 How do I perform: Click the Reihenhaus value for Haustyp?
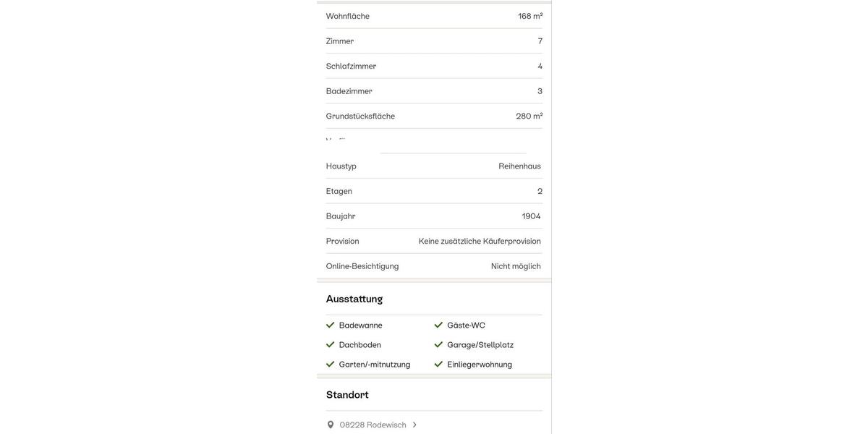[x=519, y=166]
